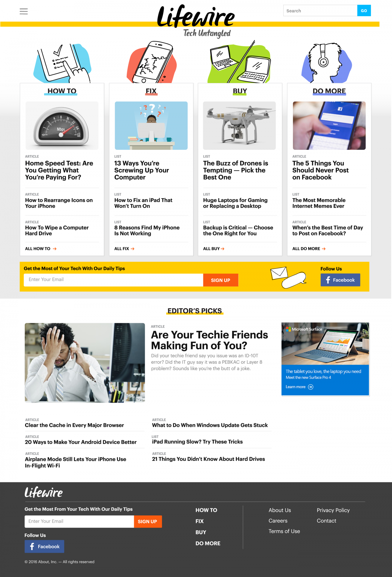The image size is (392, 577).
Task: Click the footer Enter Your Email field
Action: 79,521
